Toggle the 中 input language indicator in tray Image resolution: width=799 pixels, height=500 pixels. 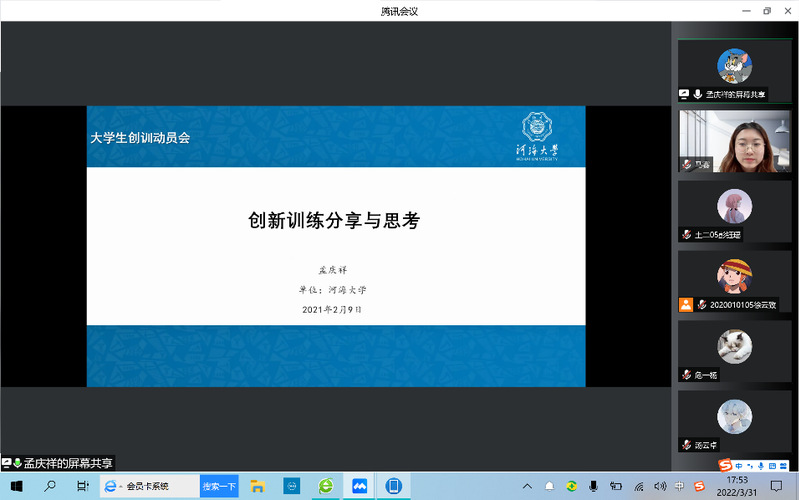click(x=679, y=486)
